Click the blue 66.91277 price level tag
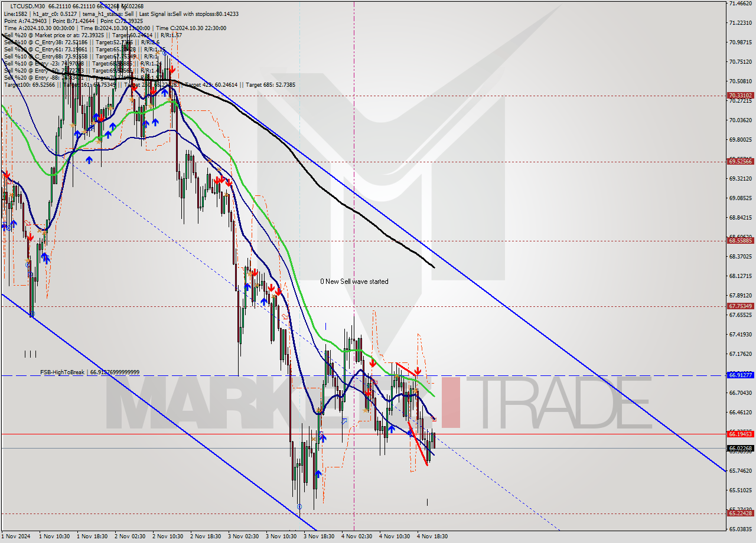756x543 pixels. click(740, 375)
